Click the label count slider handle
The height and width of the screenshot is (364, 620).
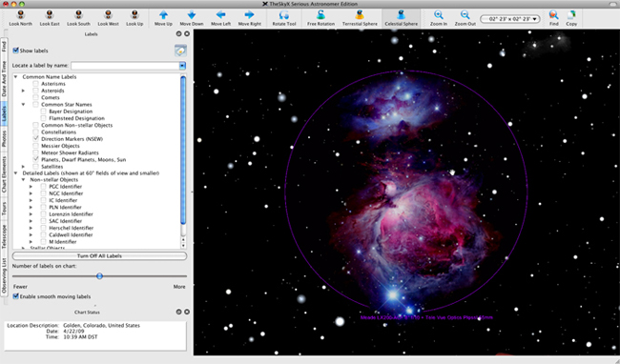[x=99, y=276]
